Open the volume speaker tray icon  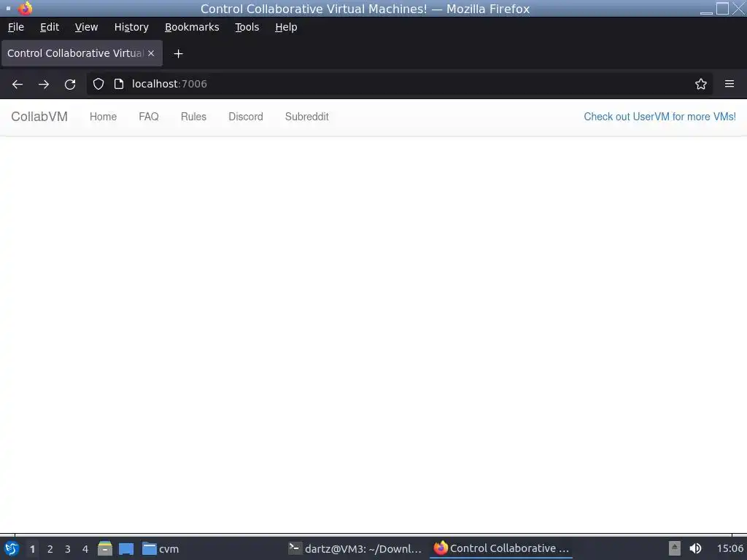(x=695, y=548)
